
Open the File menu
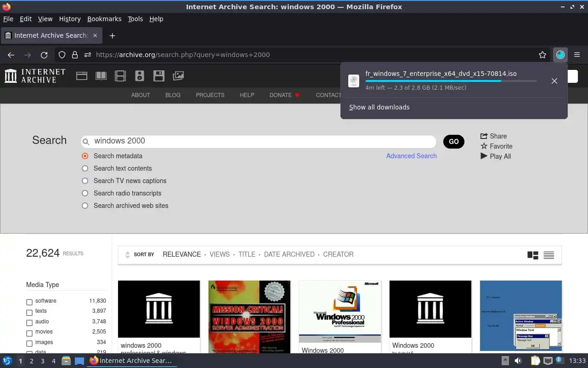pyautogui.click(x=8, y=19)
